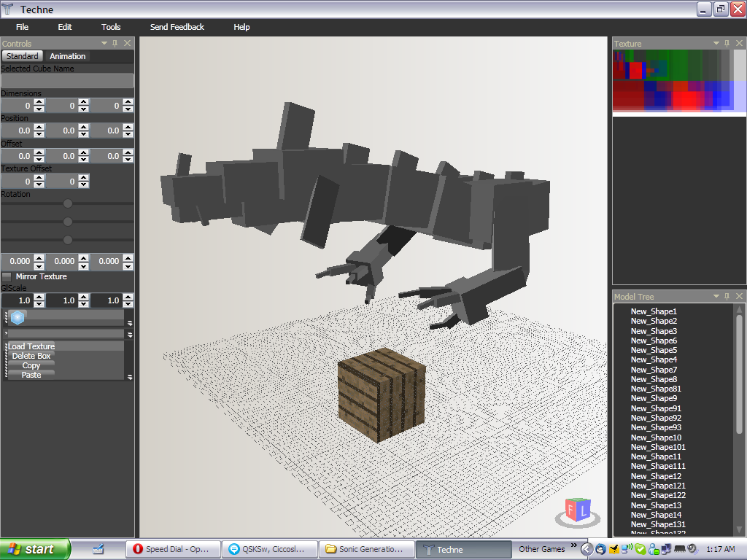Pin the Texture panel open
The width and height of the screenshot is (747, 560).
(x=727, y=43)
